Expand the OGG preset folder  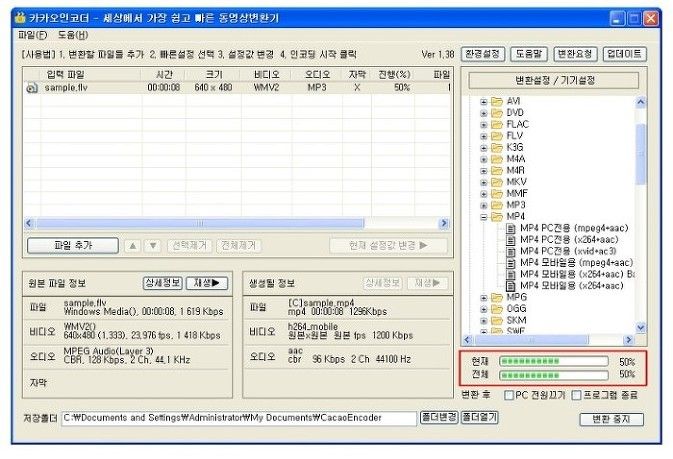[x=484, y=309]
